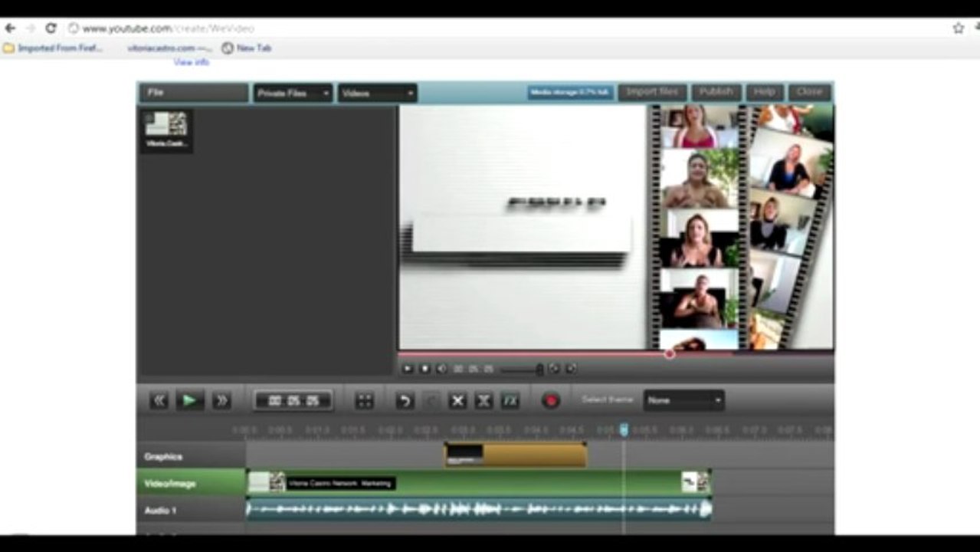Viewport: 980px width, 552px height.
Task: Click the red preview progress handle
Action: click(x=670, y=353)
